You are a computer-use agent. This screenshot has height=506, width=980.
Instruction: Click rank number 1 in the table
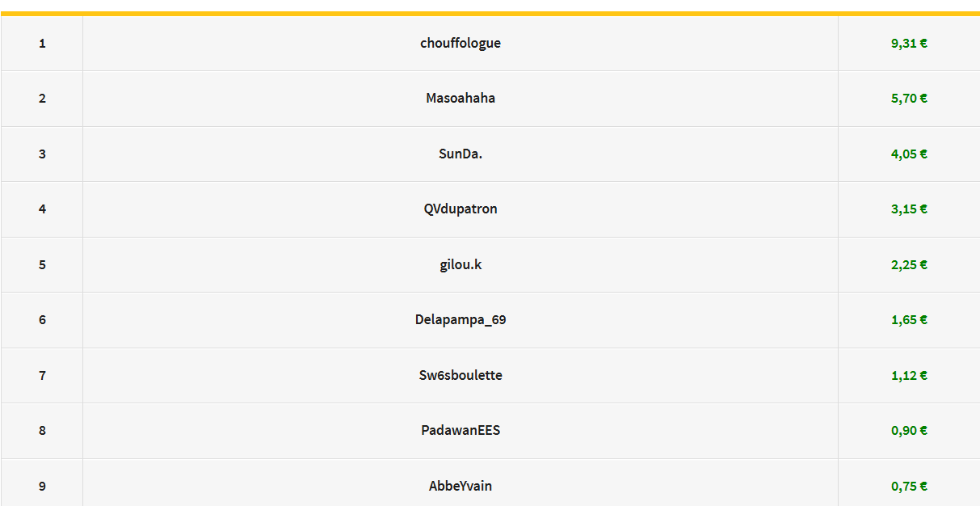(x=42, y=44)
